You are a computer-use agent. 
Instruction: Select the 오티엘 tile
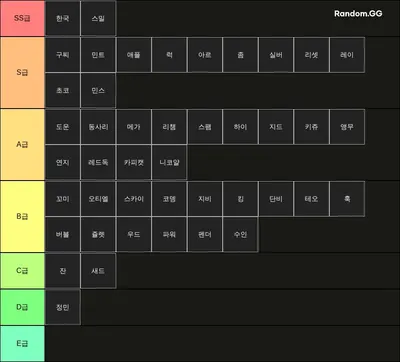coord(98,199)
